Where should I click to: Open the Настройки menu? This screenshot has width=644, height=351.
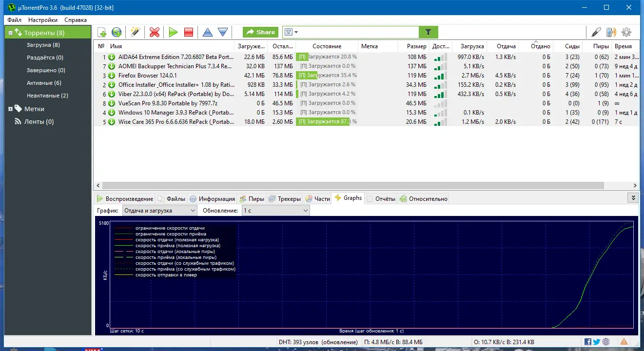click(x=43, y=20)
